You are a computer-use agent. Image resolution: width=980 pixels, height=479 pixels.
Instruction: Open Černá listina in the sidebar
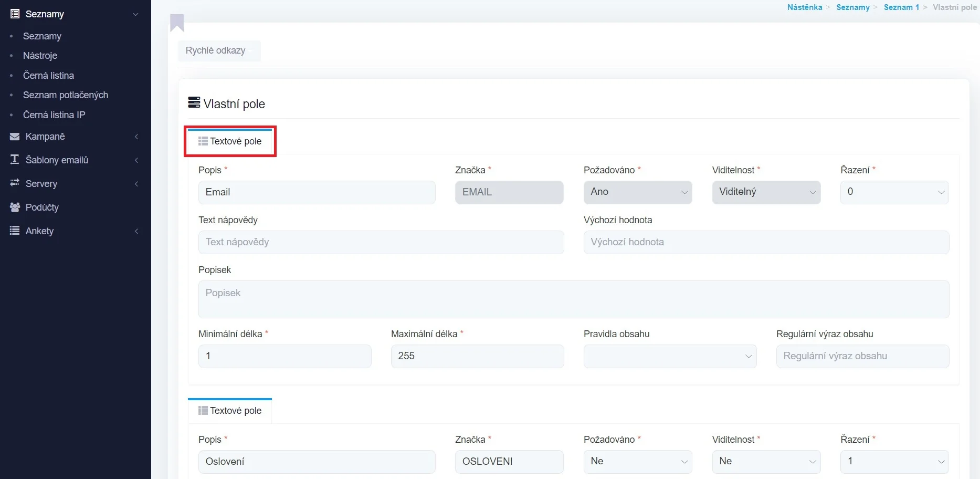point(48,76)
